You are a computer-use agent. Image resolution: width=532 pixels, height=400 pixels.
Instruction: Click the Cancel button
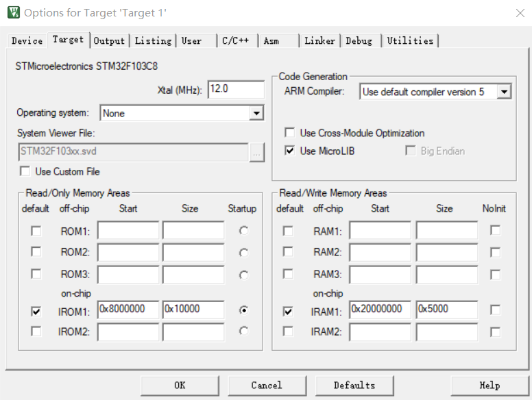(267, 386)
